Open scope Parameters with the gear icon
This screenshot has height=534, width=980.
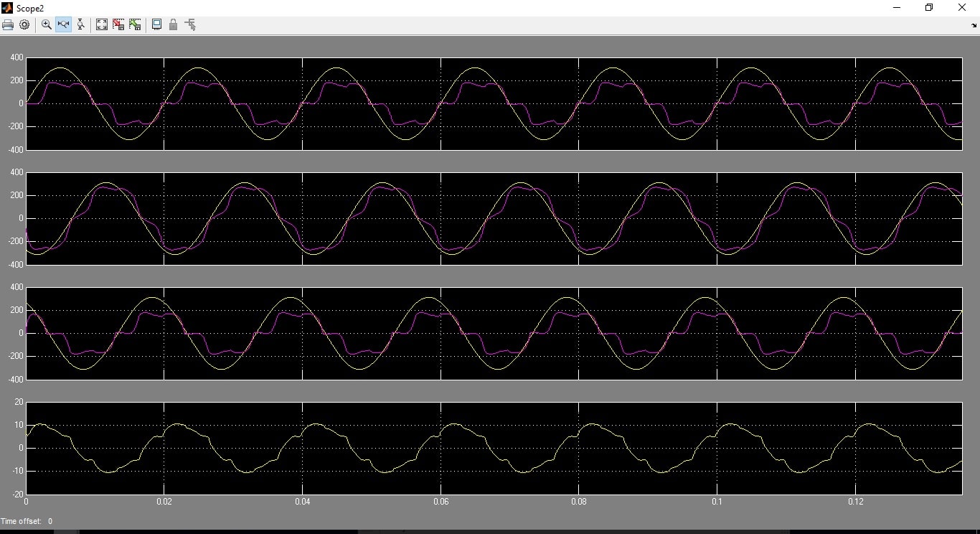click(24, 24)
